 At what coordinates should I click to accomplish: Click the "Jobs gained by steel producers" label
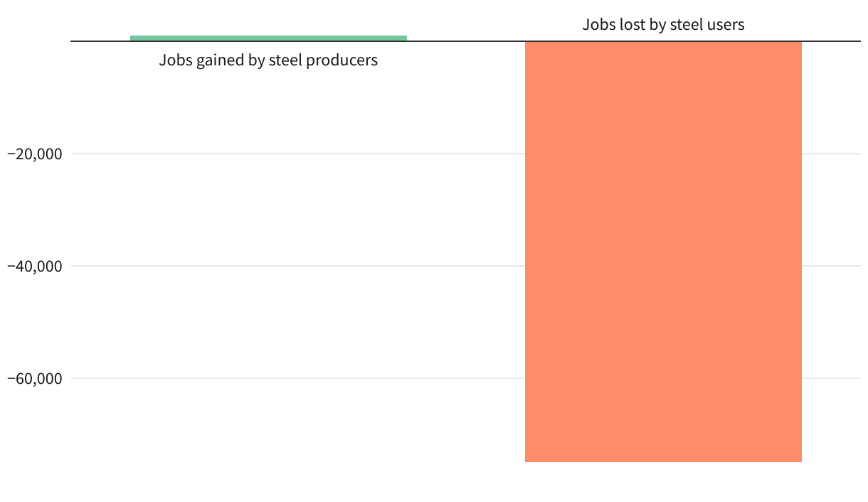[268, 60]
